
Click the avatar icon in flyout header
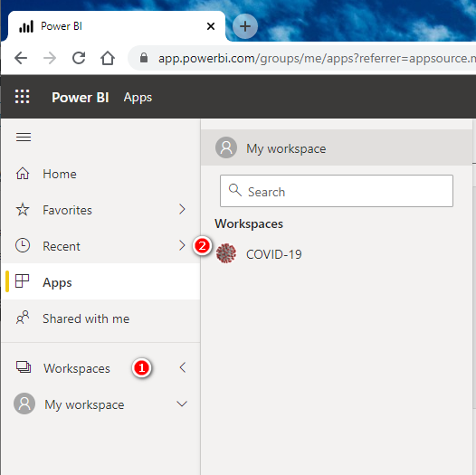click(x=226, y=147)
